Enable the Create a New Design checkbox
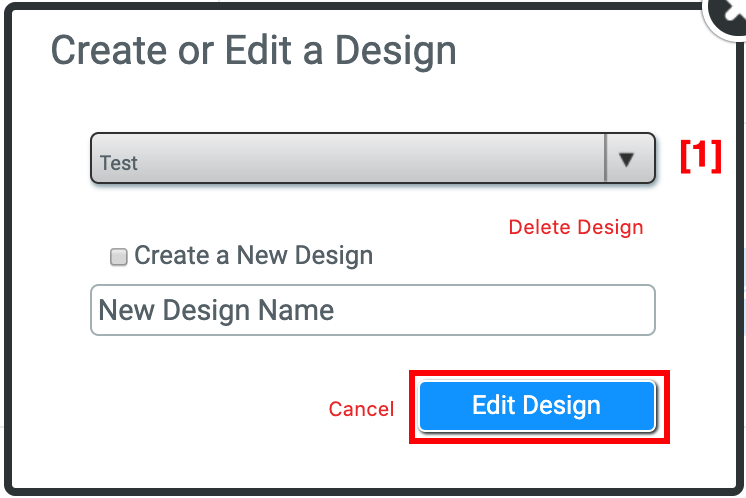 click(119, 257)
